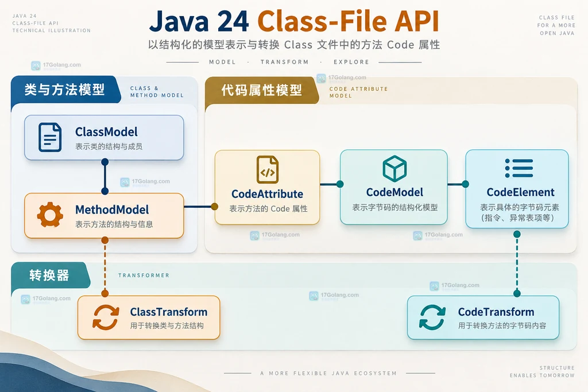Click the "CLASS FILE FOR A MORE OPEN JAVA" corner text
This screenshot has width=588, height=392.
556,25
